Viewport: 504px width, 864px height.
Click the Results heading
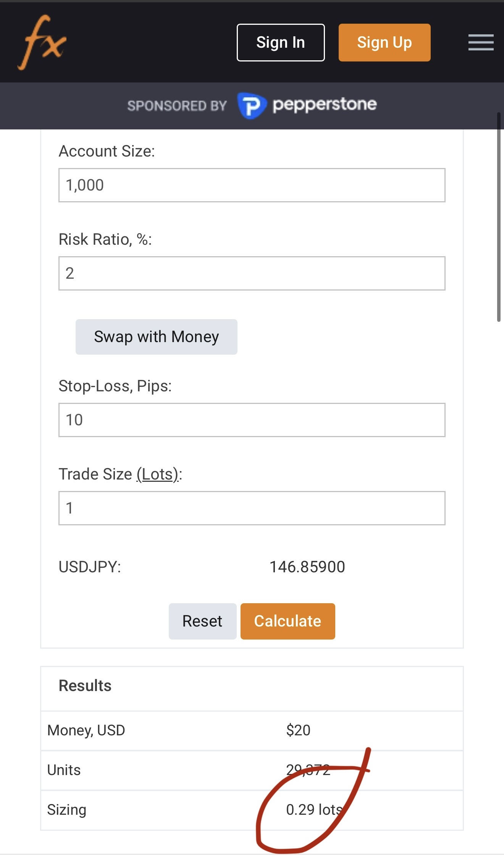(85, 686)
